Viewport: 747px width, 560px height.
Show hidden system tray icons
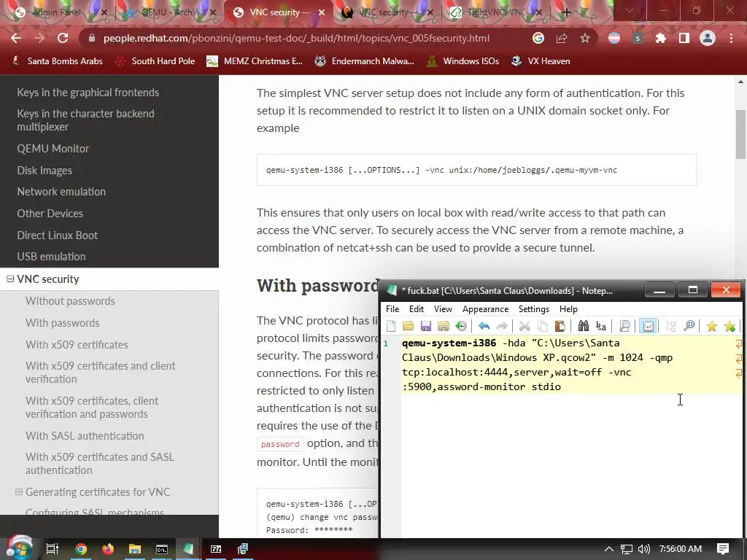coord(609,549)
